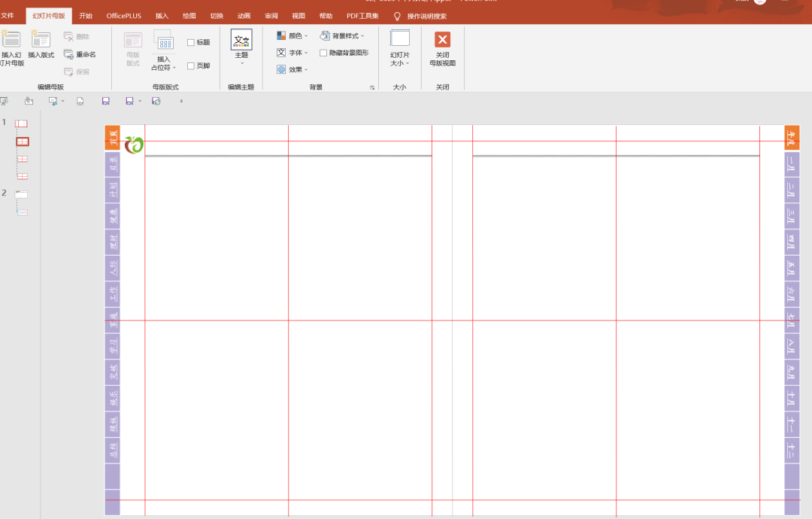Click the 插入占位符 placeholder icon
Image resolution: width=812 pixels, height=519 pixels.
coord(164,41)
